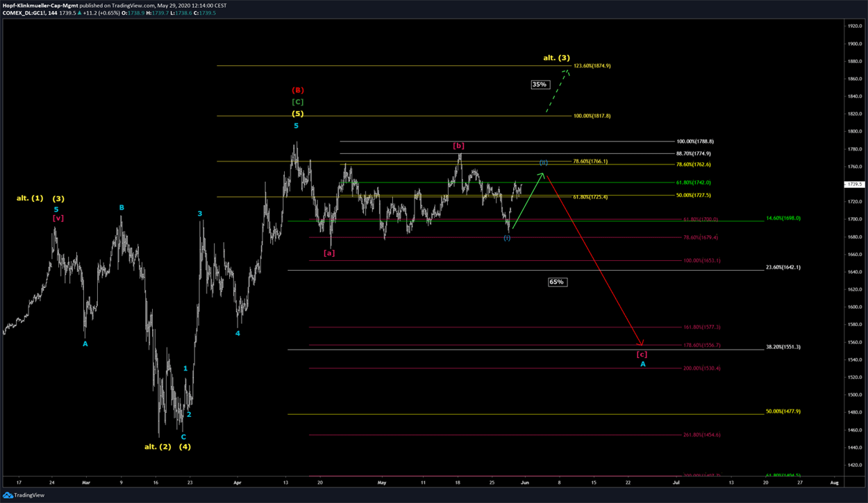868x503 pixels.
Task: Click the red arrowhead at the 1556.7 target
Action: 640,343
